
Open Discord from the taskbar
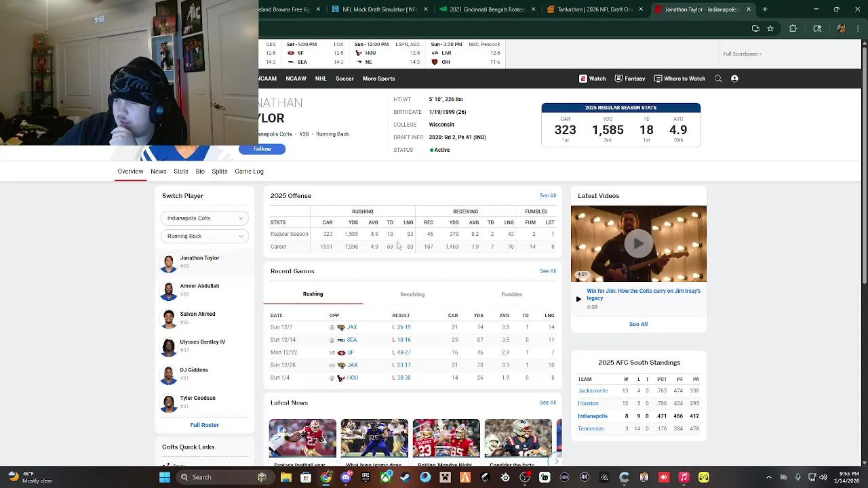(x=346, y=477)
